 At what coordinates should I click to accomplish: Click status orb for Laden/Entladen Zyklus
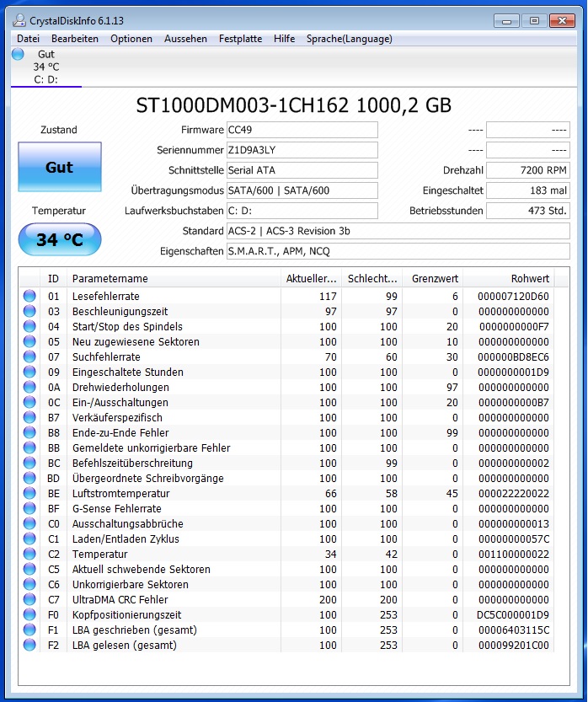[29, 539]
